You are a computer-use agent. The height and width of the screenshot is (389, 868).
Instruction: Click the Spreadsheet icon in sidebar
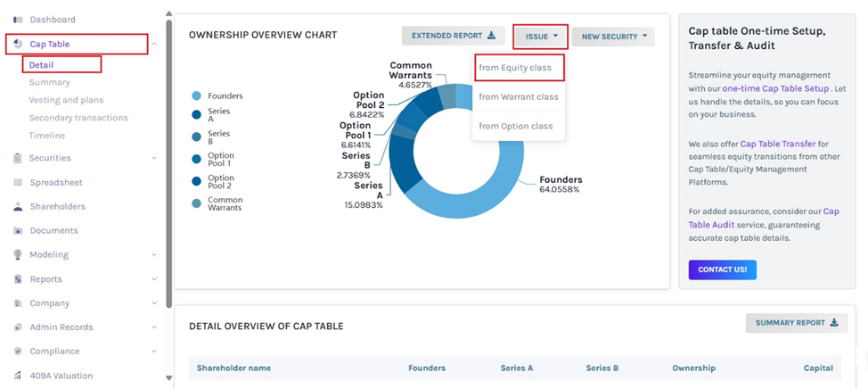[x=18, y=183]
